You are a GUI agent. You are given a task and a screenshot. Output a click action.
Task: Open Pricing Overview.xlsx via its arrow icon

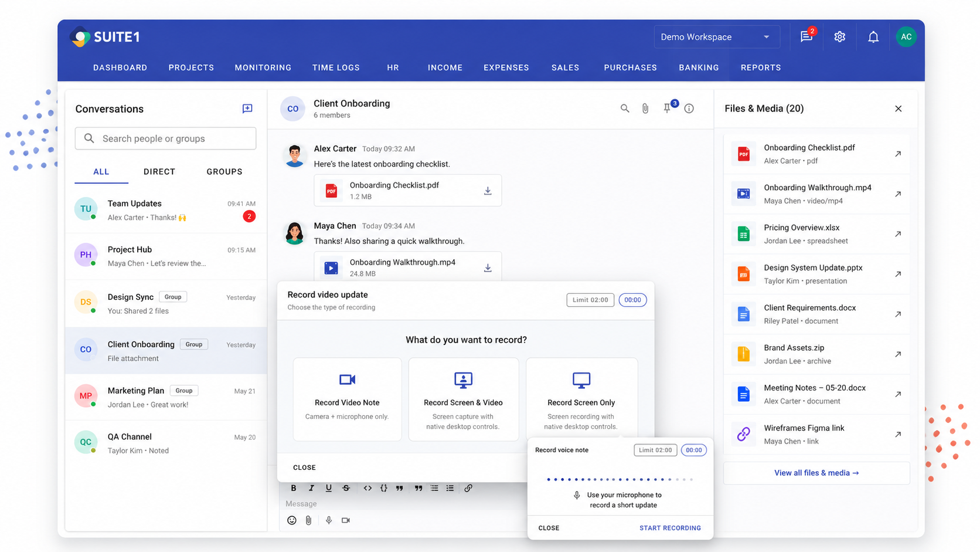[898, 234]
